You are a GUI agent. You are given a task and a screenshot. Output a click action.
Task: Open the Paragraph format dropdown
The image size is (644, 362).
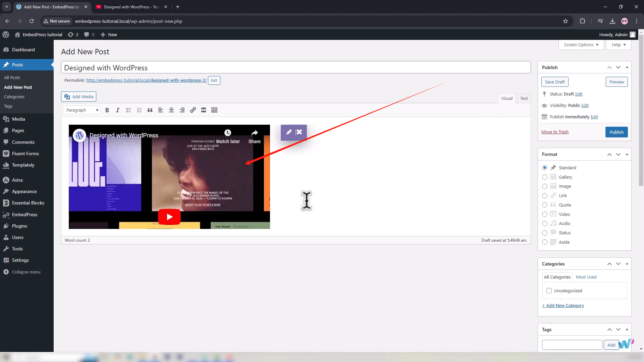(82, 110)
